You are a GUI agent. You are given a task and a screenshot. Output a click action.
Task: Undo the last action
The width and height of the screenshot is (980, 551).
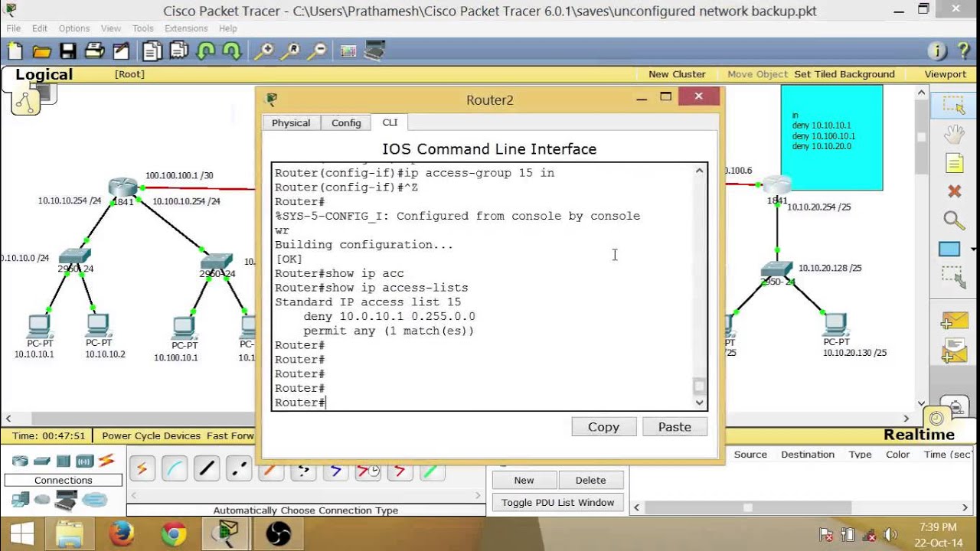[x=205, y=51]
